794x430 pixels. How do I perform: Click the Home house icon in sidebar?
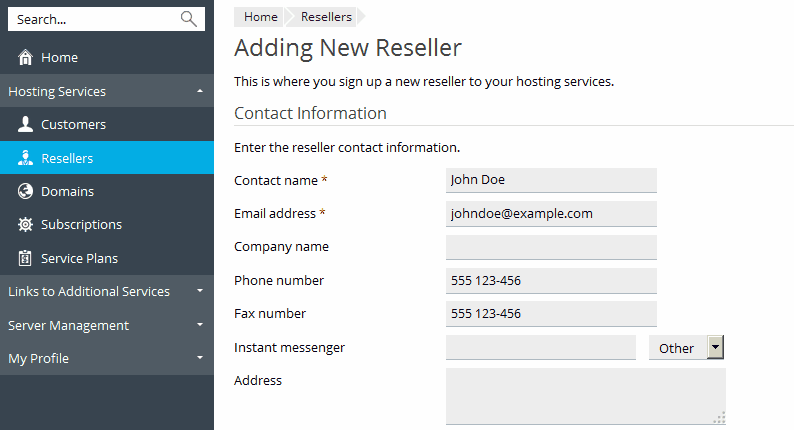click(x=25, y=58)
